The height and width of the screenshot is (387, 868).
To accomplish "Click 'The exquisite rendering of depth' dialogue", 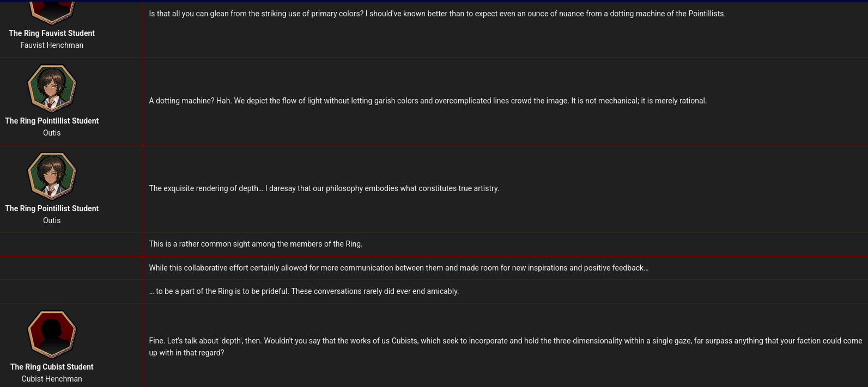I will [324, 188].
